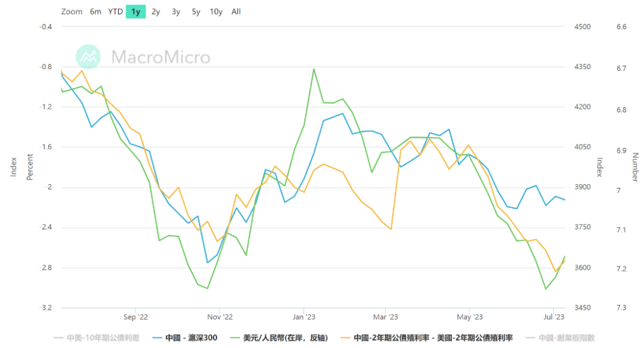
Task: Click the Sep '22 x-axis label
Action: pos(135,317)
